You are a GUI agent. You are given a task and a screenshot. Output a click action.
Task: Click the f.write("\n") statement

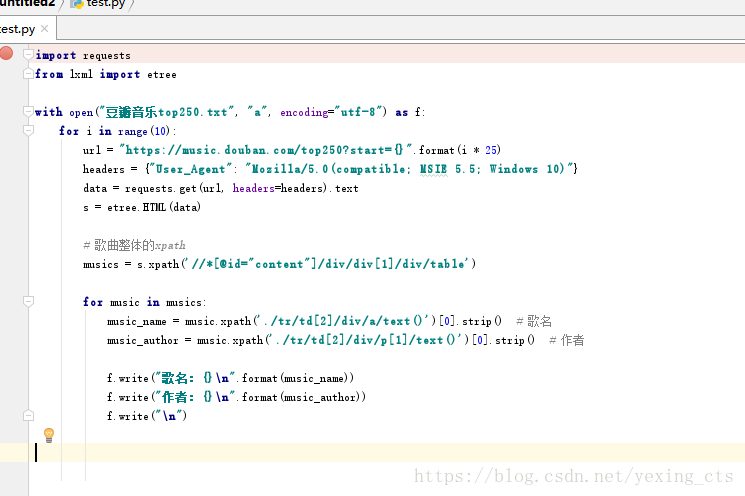pyautogui.click(x=147, y=416)
